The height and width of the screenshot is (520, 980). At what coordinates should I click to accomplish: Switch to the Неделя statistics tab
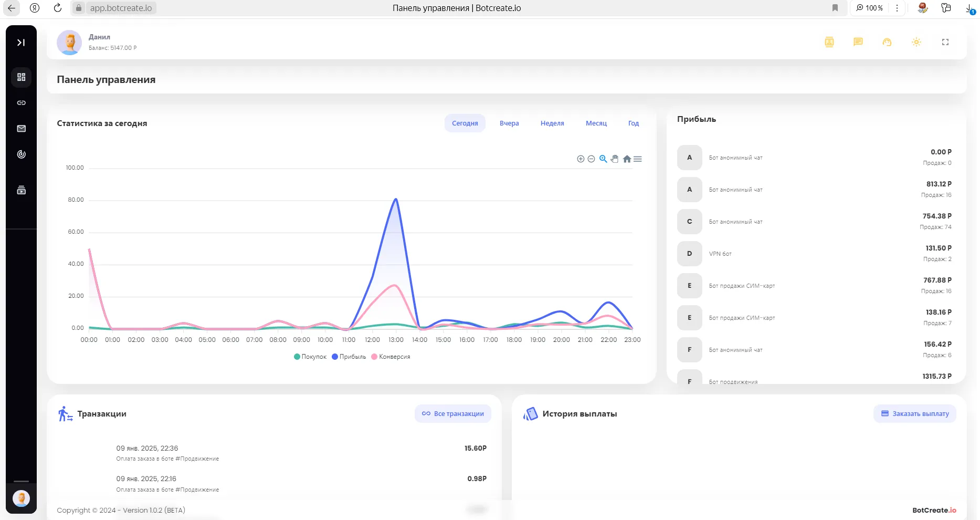point(552,123)
